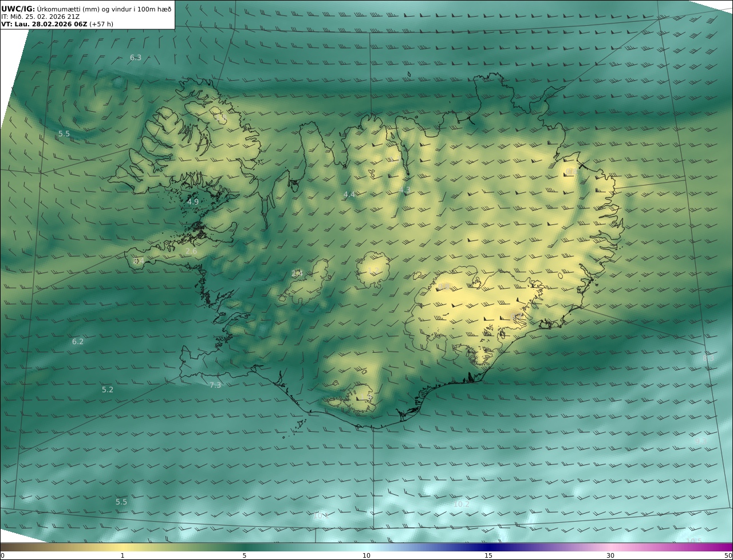
Task: Click the 2.6 value label on Snæfellsnes peninsula
Action: pos(191,251)
